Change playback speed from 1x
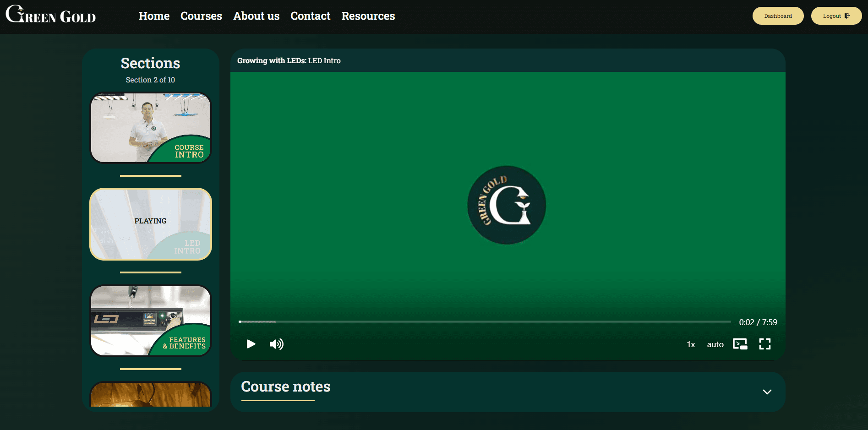Image resolution: width=868 pixels, height=430 pixels. point(691,344)
